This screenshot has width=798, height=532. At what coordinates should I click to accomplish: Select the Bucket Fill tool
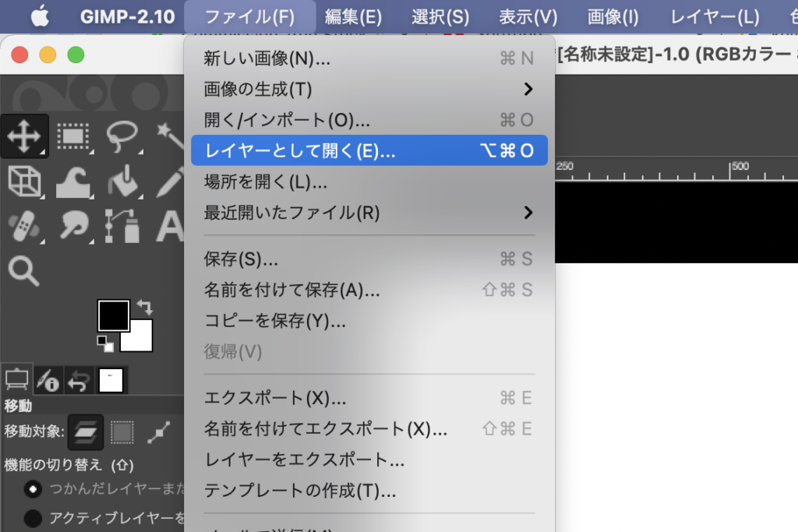[122, 181]
